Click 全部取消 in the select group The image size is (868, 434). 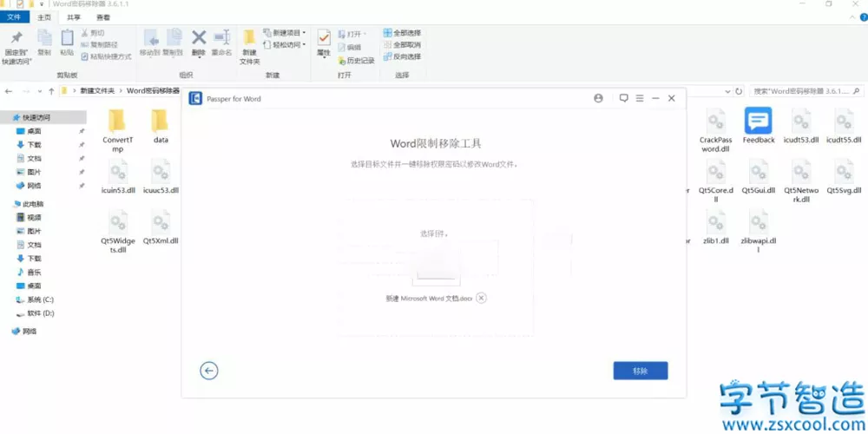pos(403,44)
